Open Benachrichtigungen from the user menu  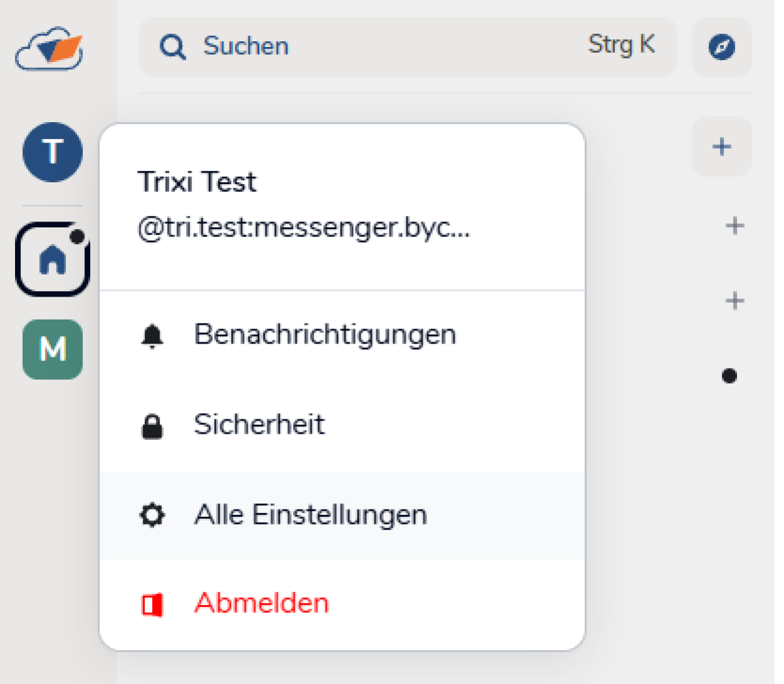click(x=325, y=335)
